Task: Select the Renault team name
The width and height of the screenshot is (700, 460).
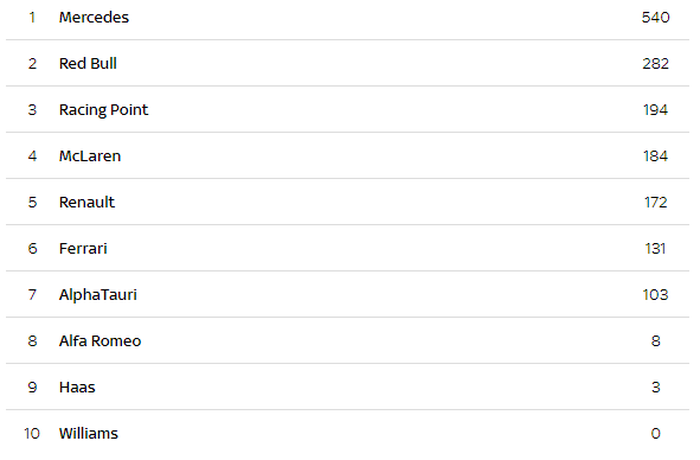Action: click(87, 202)
